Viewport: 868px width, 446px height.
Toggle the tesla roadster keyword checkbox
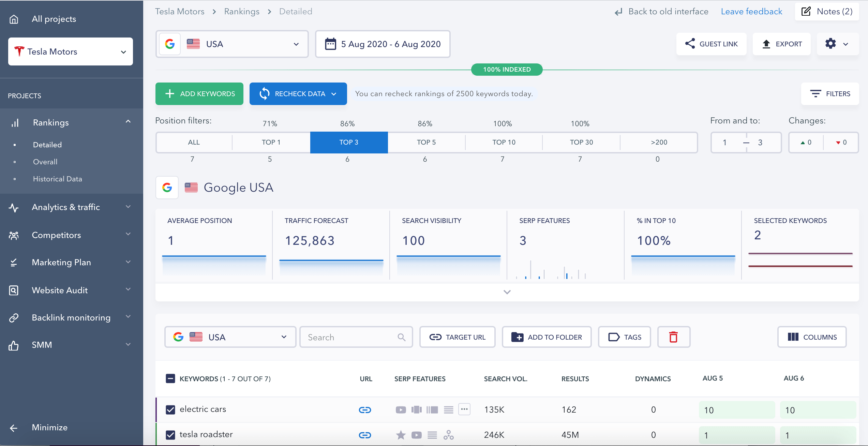(170, 433)
